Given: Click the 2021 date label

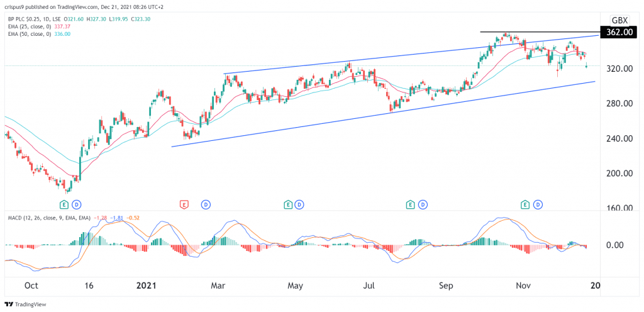Looking at the screenshot, I should point(145,286).
